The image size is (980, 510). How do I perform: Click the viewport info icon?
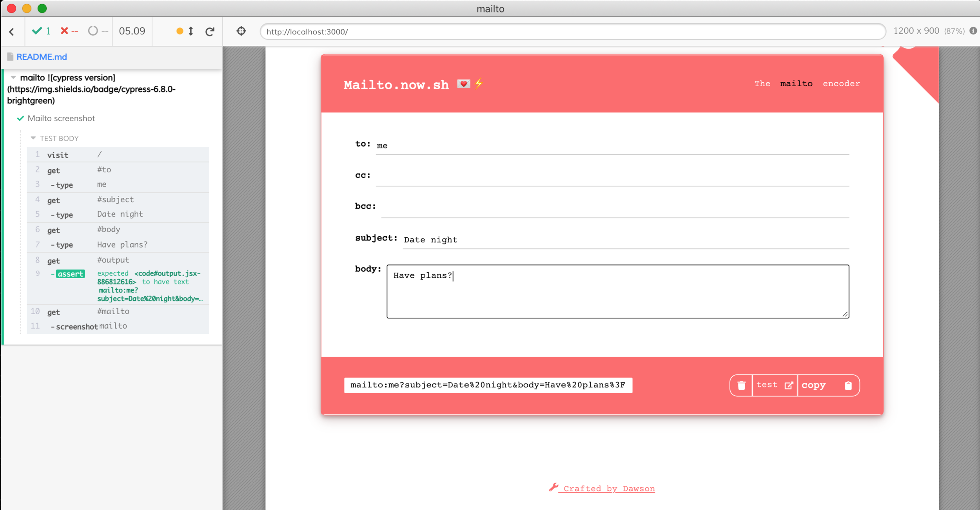pyautogui.click(x=973, y=31)
